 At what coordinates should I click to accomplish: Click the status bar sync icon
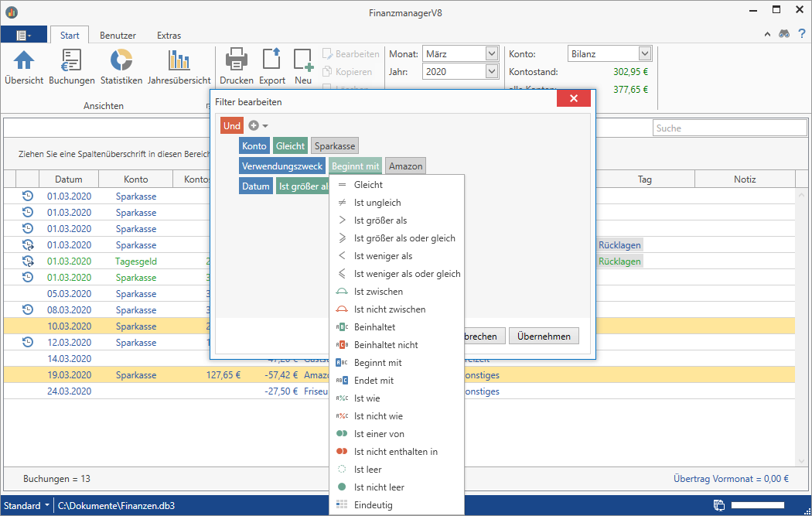pos(718,505)
